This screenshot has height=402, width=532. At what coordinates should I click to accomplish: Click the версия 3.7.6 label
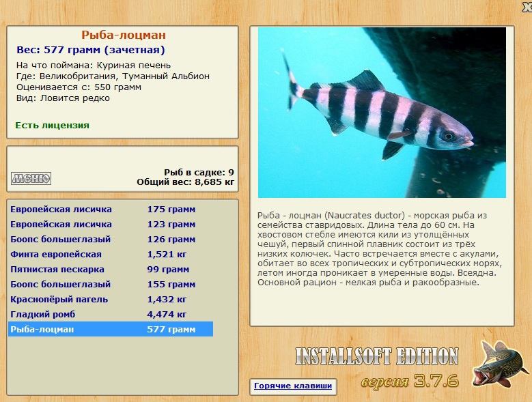click(410, 382)
